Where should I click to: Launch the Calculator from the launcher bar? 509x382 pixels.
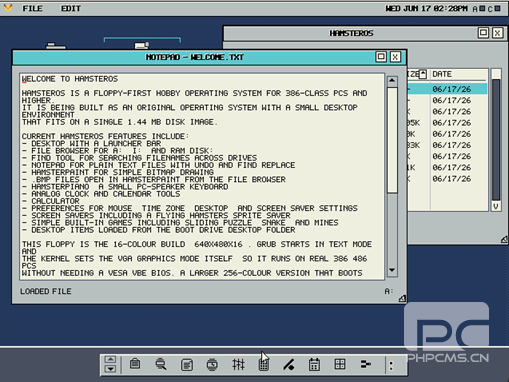click(264, 364)
